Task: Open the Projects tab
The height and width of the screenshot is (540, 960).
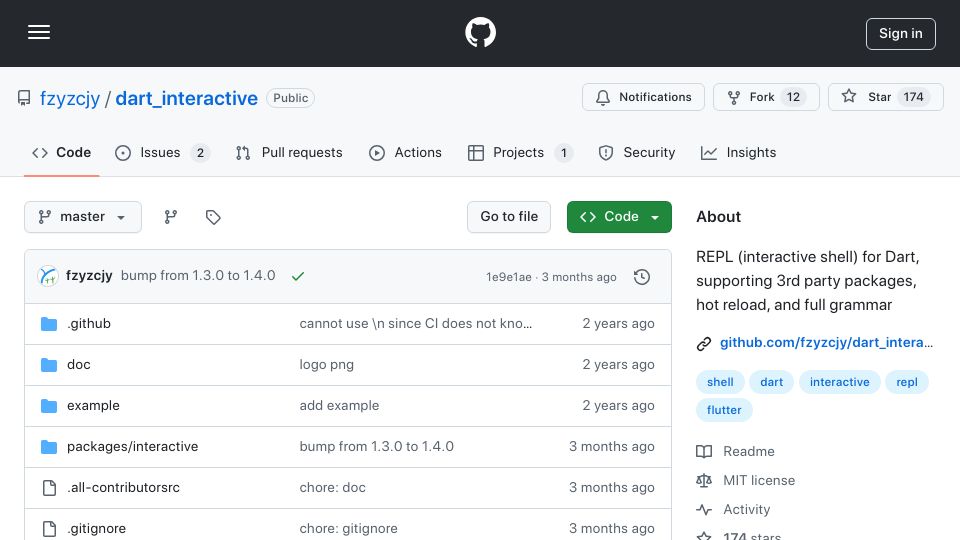Action: click(x=520, y=152)
